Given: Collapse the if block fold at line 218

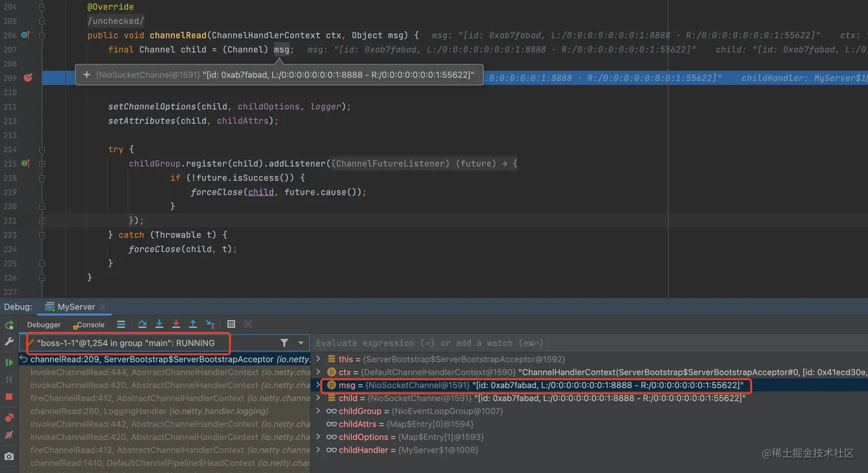Looking at the screenshot, I should 42,178.
